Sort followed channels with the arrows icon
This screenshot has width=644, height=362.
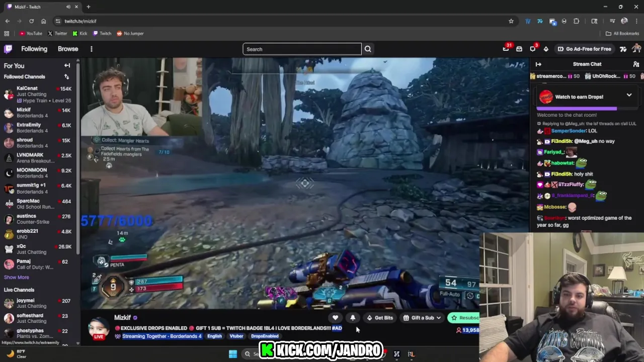click(x=66, y=76)
